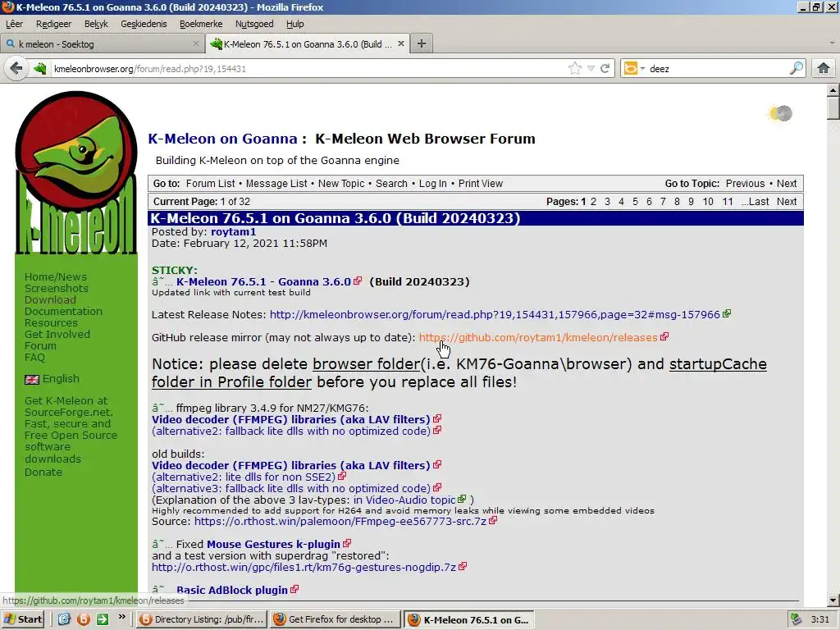Screen dimensions: 840x630
Task: Open the FFmpeg-ee567773-src.7z source link
Action: 340,521
